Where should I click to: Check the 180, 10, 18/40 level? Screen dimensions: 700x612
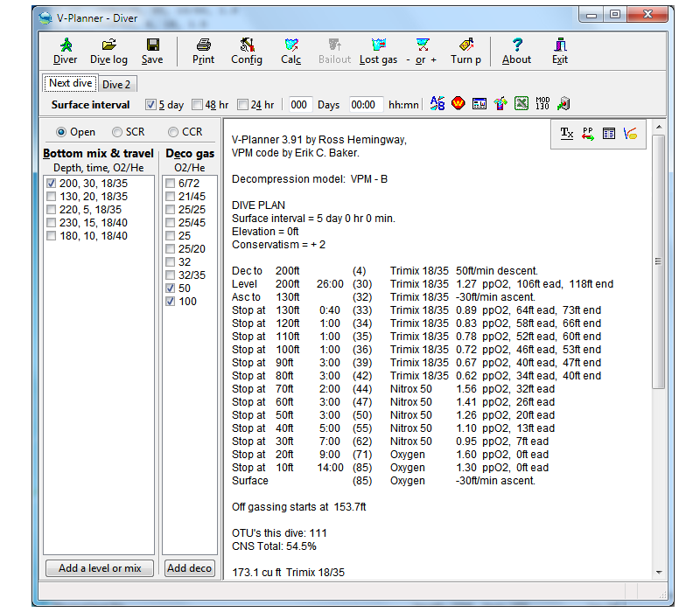click(x=52, y=235)
